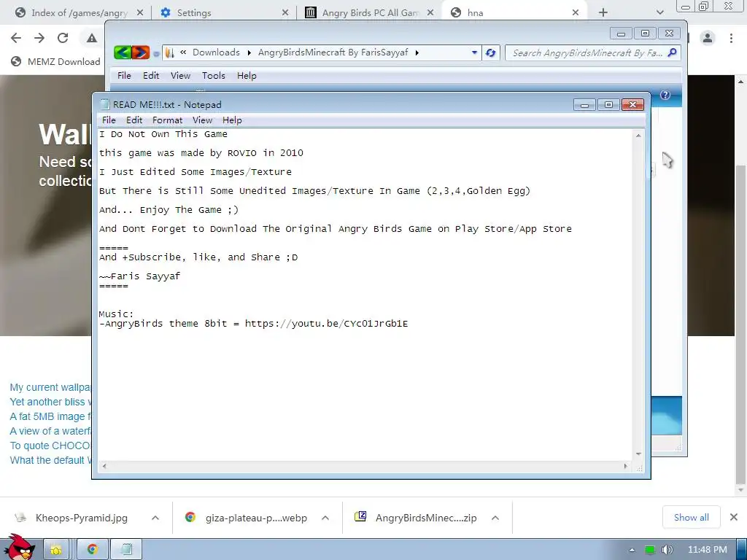Open Notepad Edit menu
Viewport: 747px width, 560px height.
(x=134, y=120)
